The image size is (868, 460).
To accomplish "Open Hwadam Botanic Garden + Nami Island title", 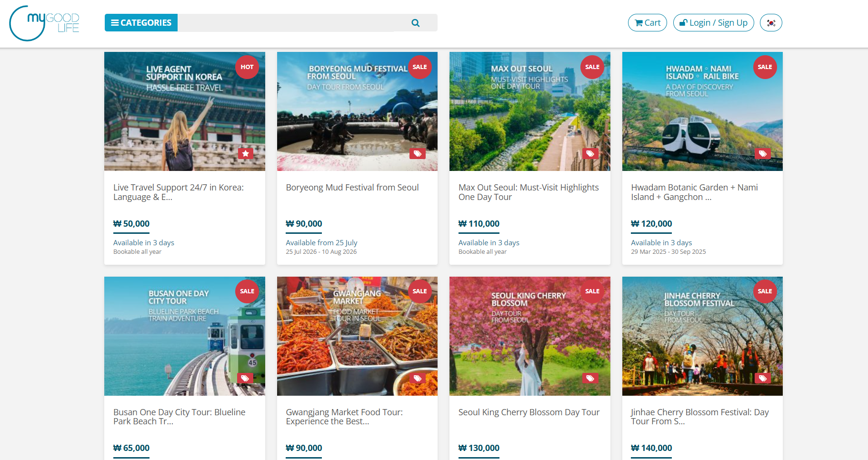I will [694, 192].
